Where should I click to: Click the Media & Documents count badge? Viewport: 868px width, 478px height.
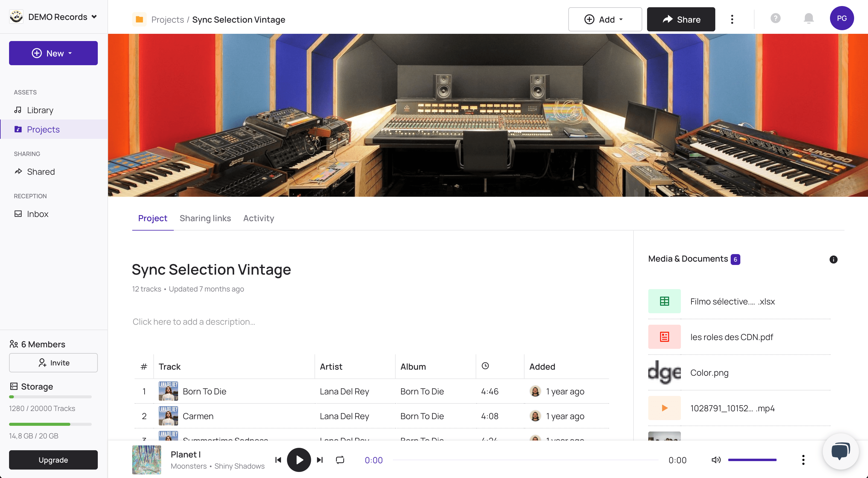(735, 260)
